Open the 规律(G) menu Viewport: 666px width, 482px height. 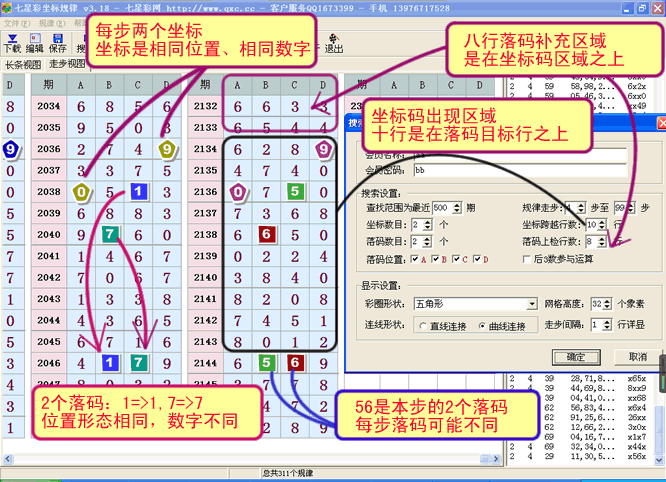[x=52, y=23]
